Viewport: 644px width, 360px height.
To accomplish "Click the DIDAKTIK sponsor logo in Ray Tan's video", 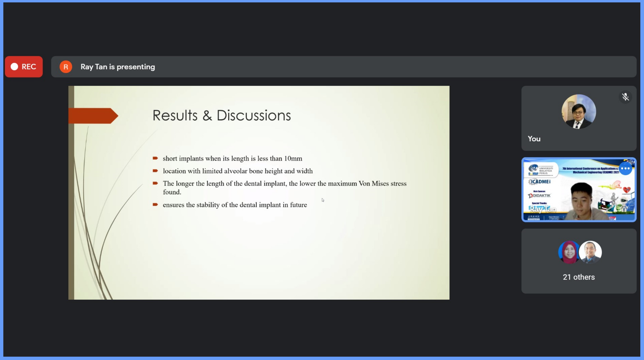I will tap(539, 195).
